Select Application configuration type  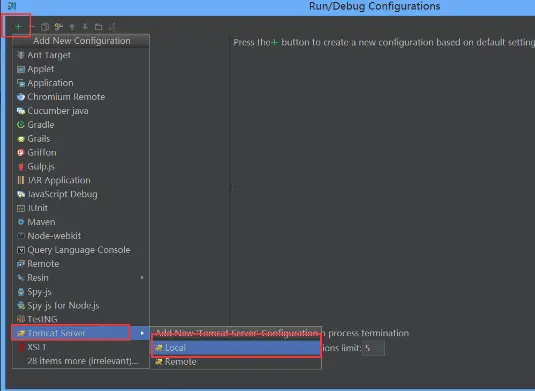pyautogui.click(x=81, y=83)
